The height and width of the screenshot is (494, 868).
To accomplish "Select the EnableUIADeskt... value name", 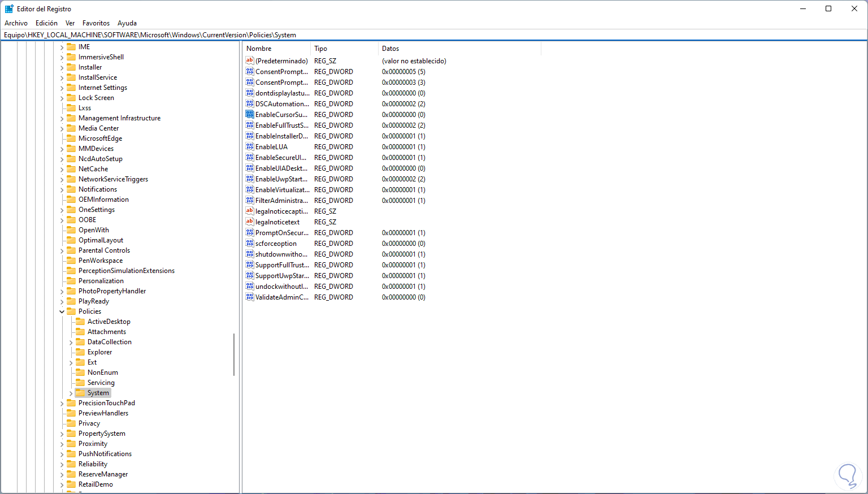I will pyautogui.click(x=281, y=168).
